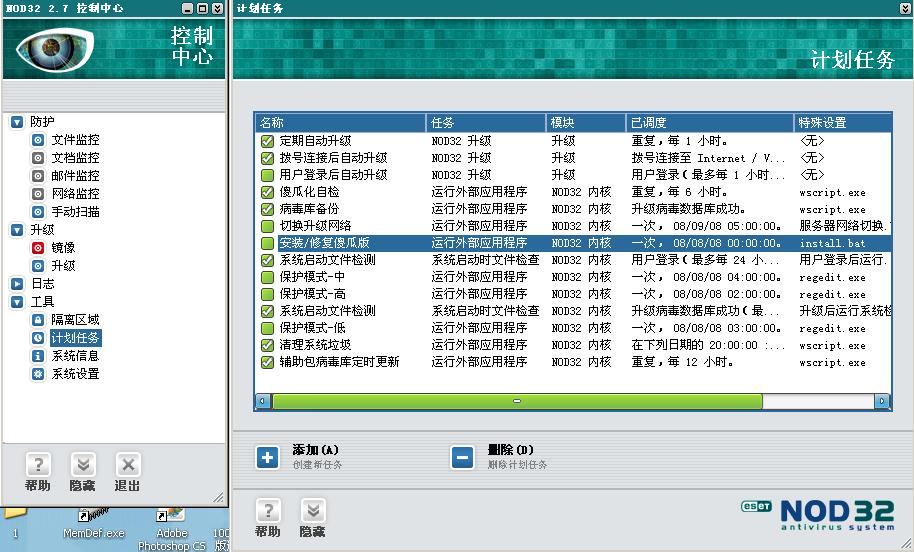The width and height of the screenshot is (914, 552).
Task: Enable the 保护模式-低 task checkbox
Action: 267,328
